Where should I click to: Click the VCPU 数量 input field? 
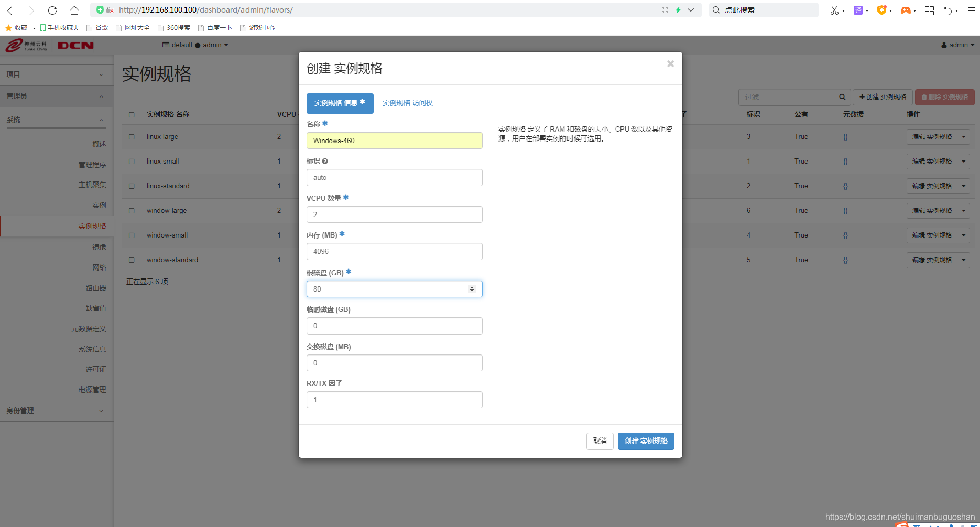[395, 214]
